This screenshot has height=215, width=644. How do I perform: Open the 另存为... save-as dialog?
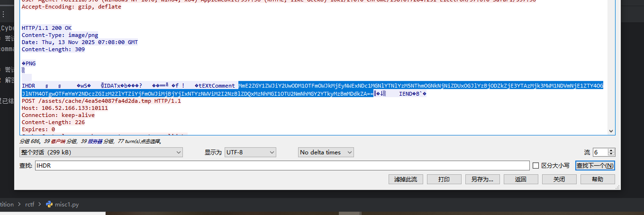point(482,179)
